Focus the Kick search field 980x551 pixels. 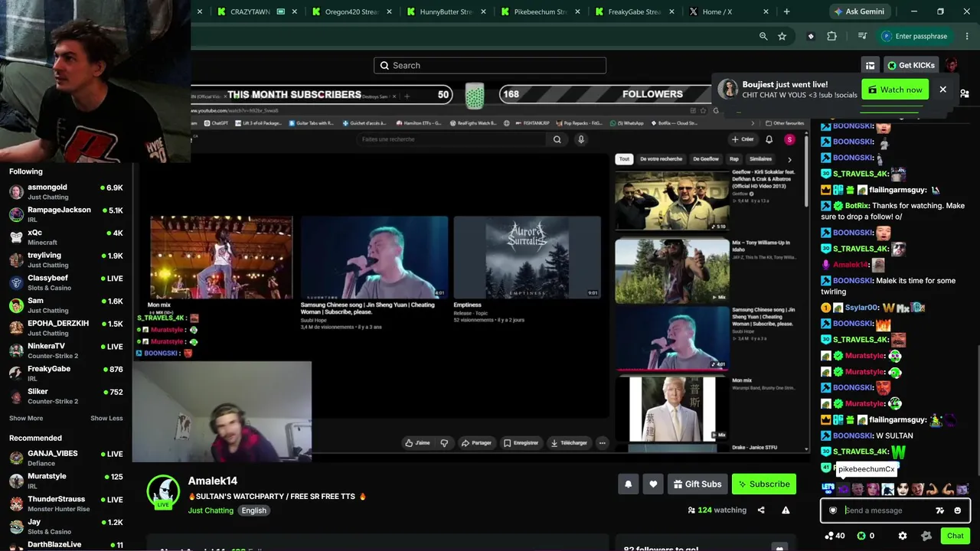tap(490, 66)
